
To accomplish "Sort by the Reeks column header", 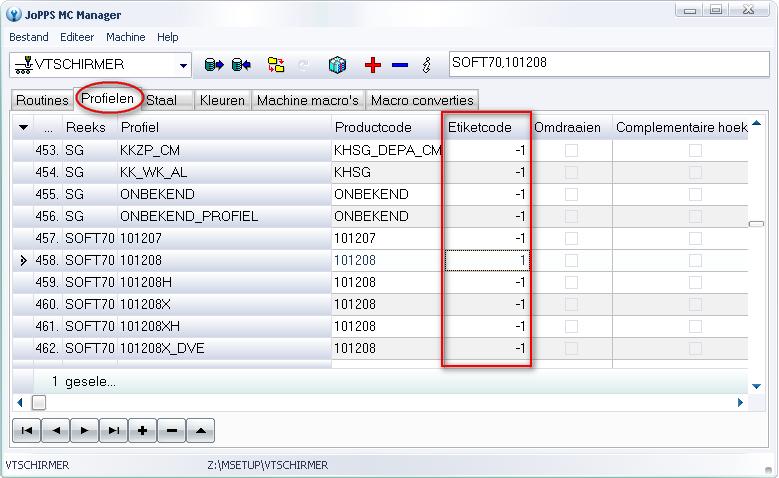I will pos(90,127).
